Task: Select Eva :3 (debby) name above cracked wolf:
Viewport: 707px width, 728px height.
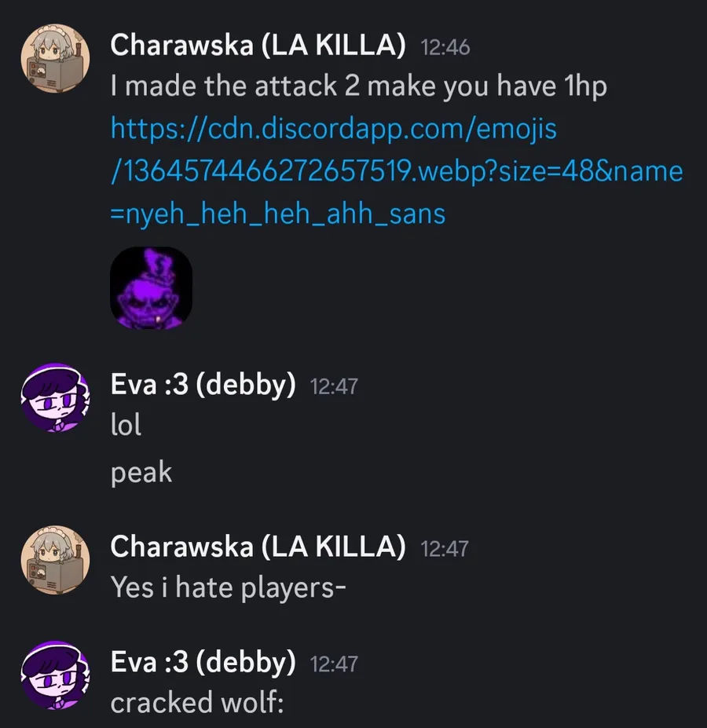Action: coord(203,662)
